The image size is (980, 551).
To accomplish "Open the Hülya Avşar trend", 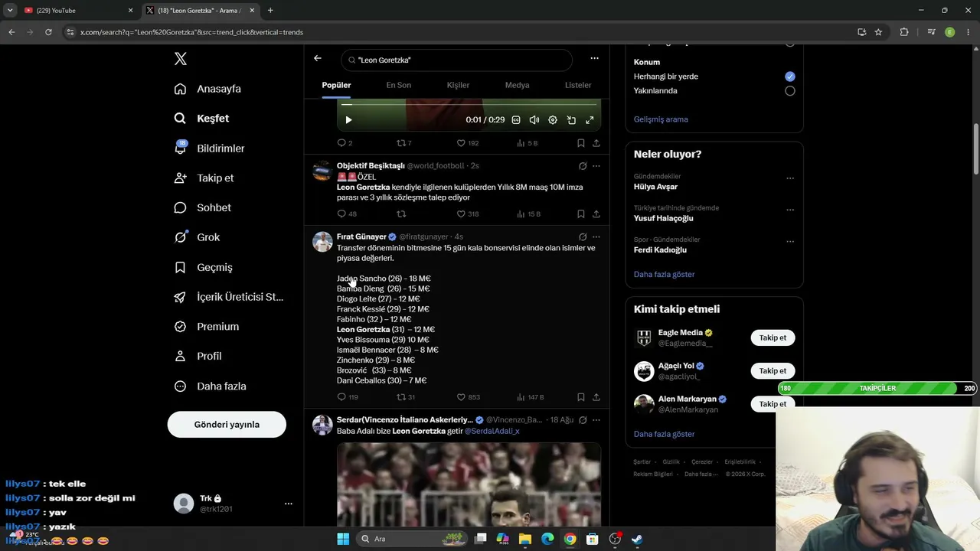I will (656, 187).
